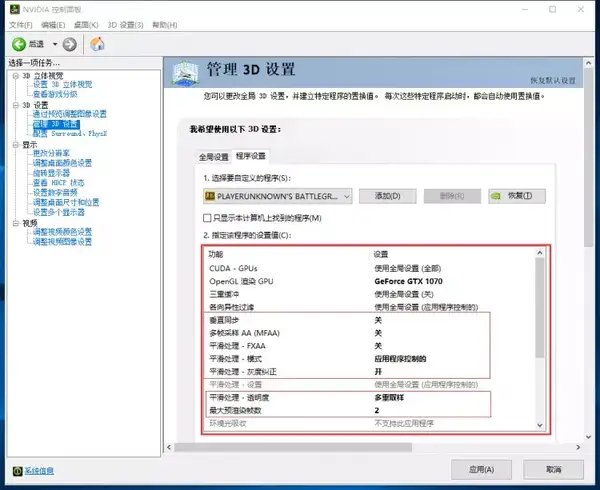Screen dimensions: 600x490
Task: Select 更改分辨率 in the task tree
Action: tap(52, 153)
